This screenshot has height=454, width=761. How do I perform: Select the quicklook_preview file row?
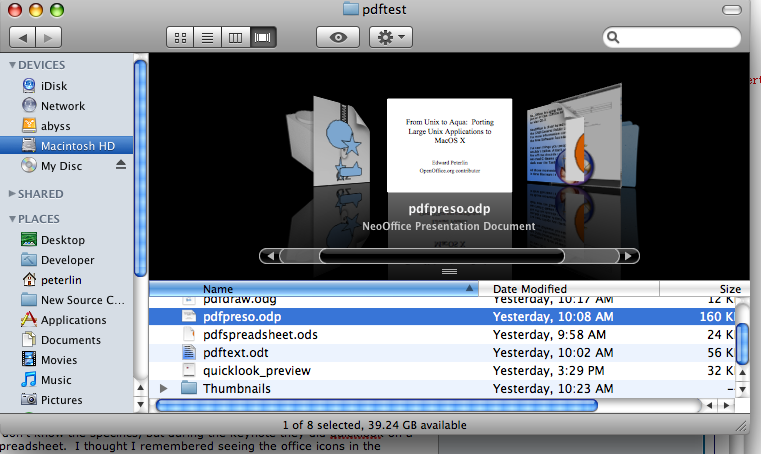(x=442, y=370)
